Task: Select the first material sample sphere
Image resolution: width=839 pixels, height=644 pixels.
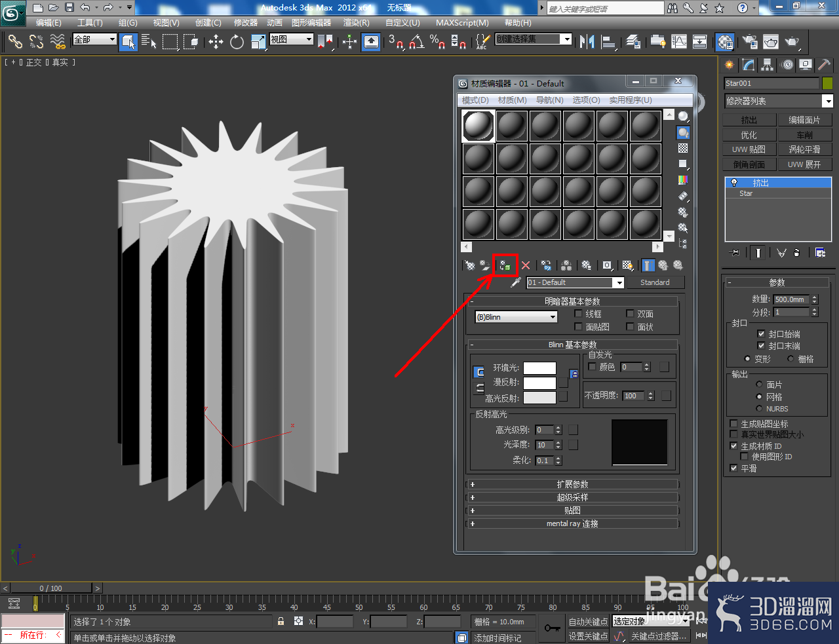Action: (x=478, y=126)
